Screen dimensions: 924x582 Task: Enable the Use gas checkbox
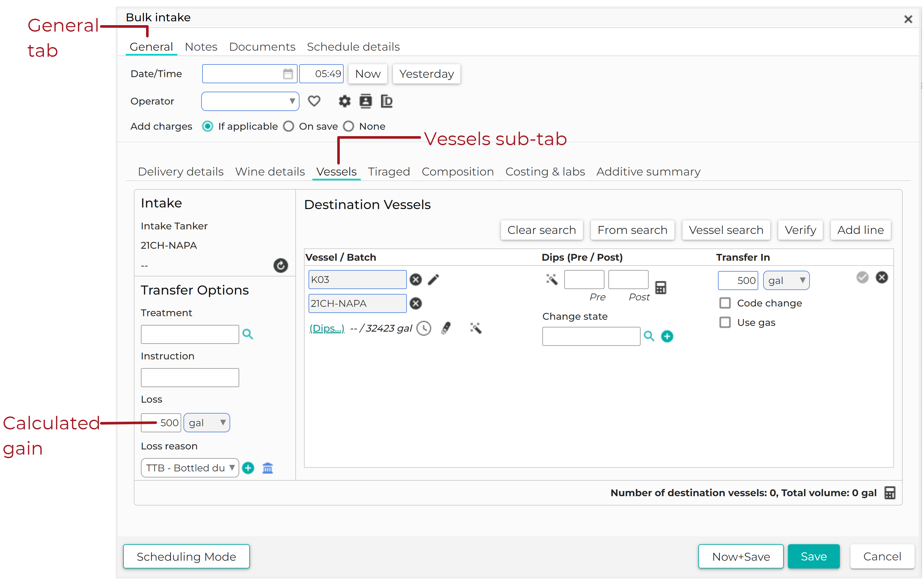725,322
